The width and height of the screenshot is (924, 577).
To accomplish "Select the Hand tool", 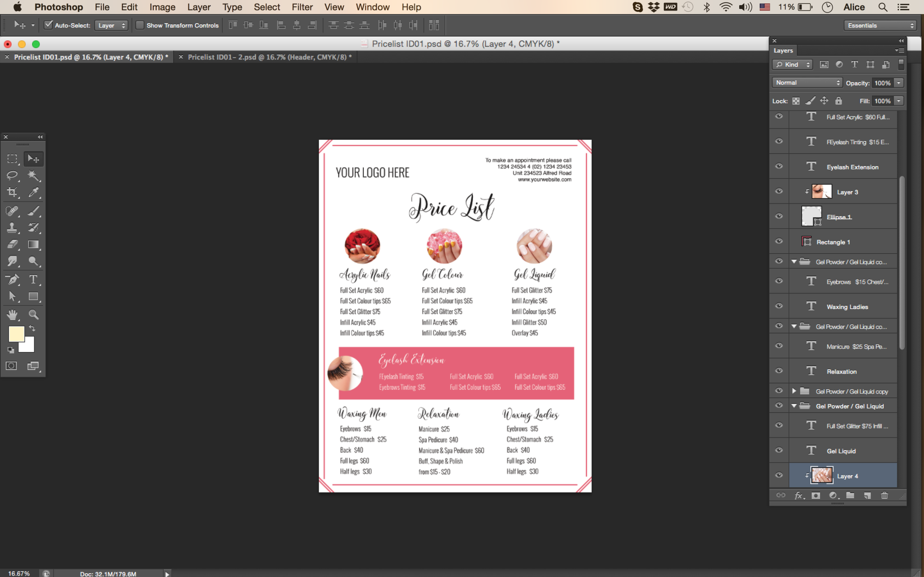I will [12, 314].
